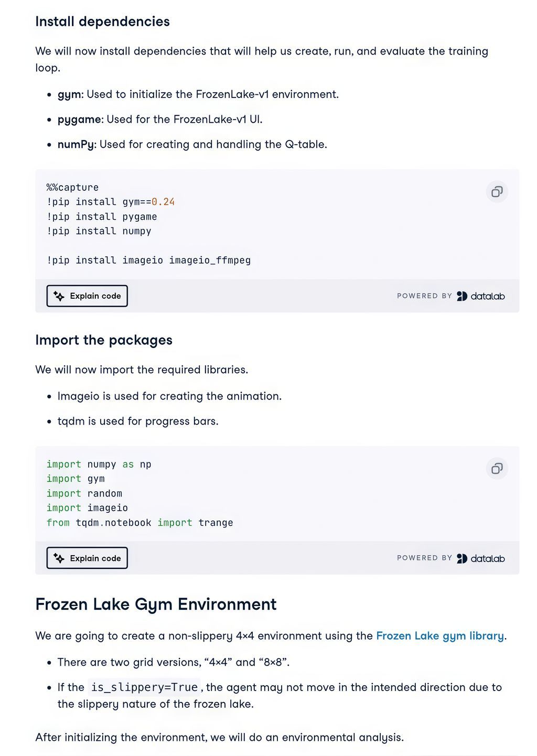Click the bold pygame bullet term

[79, 120]
